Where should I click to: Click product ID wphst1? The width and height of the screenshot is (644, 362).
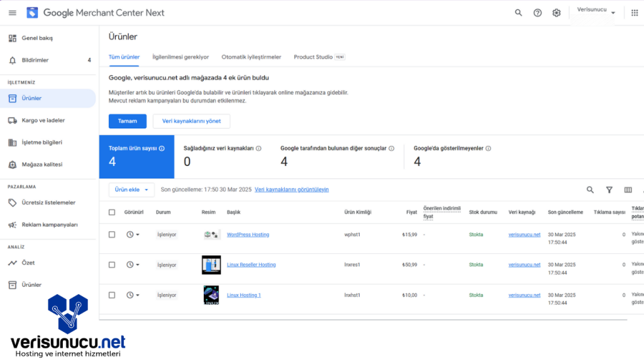[352, 235]
